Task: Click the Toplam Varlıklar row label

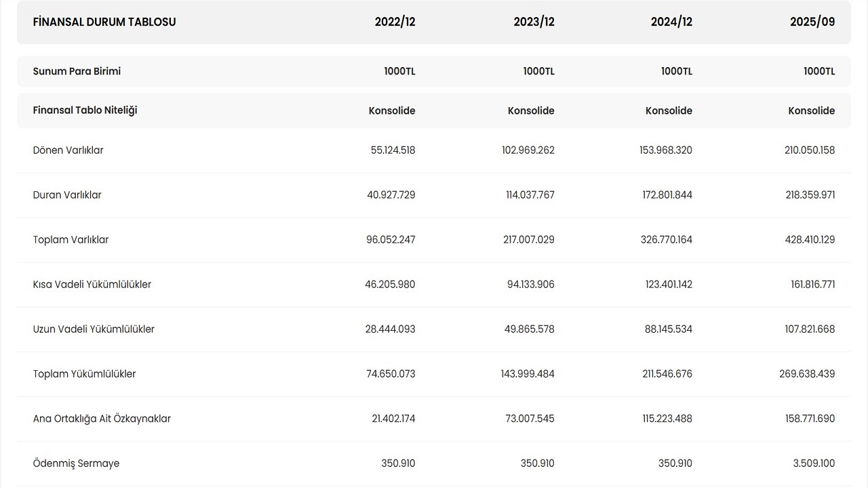Action: pos(71,240)
